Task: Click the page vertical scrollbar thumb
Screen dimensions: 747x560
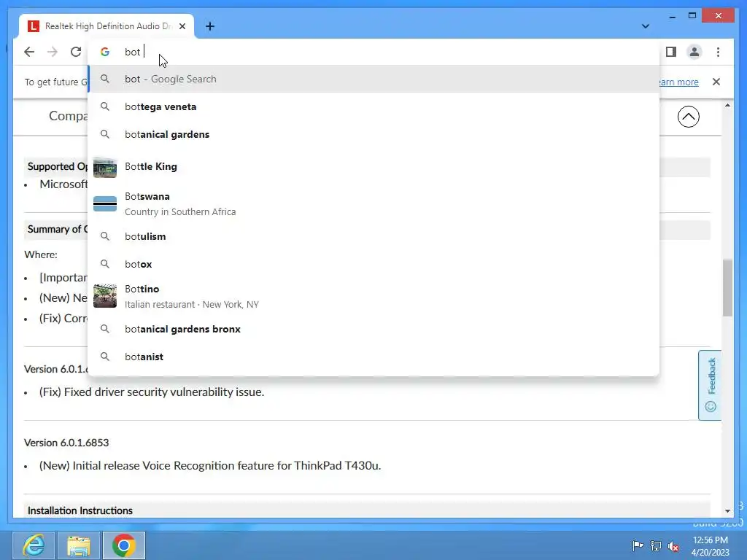Action: [727, 287]
